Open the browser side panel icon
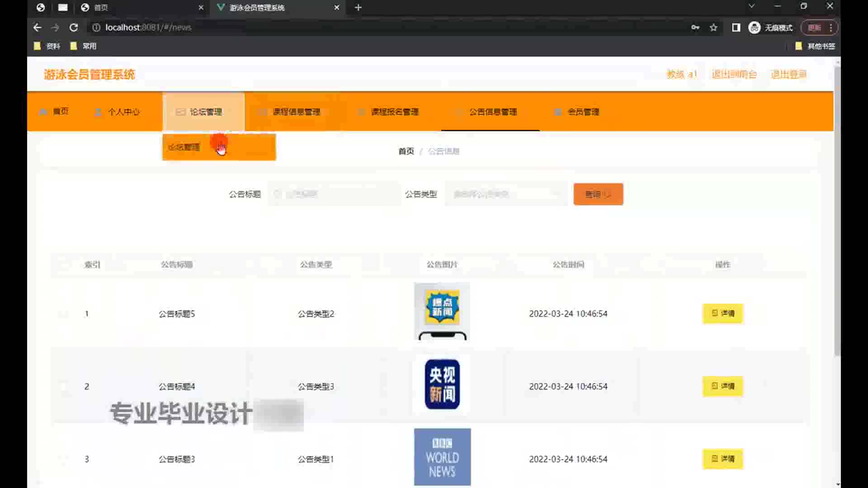 coord(736,28)
